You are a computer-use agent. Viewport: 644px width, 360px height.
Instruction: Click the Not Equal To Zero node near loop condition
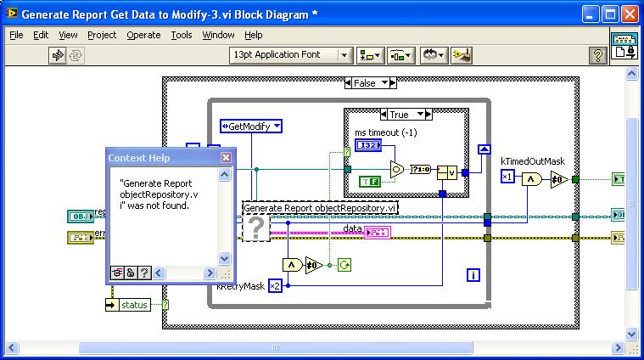(314, 265)
